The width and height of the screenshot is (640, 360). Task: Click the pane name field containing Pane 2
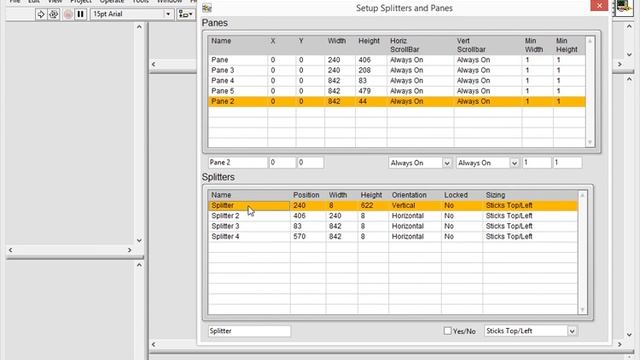tap(238, 162)
